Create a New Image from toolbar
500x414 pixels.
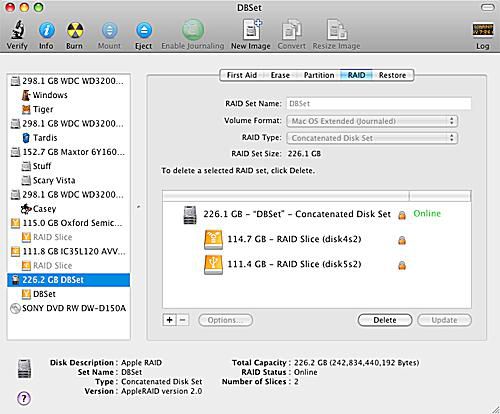(252, 30)
